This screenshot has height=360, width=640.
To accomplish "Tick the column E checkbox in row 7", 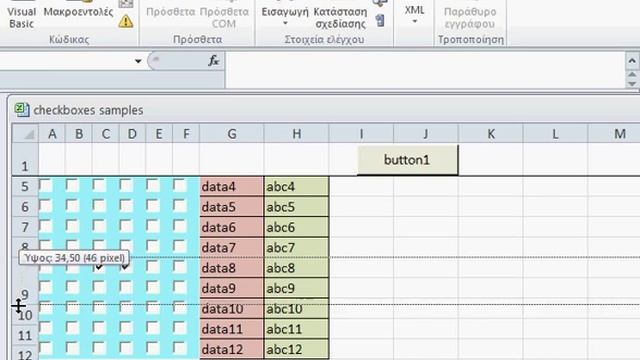I will (153, 226).
